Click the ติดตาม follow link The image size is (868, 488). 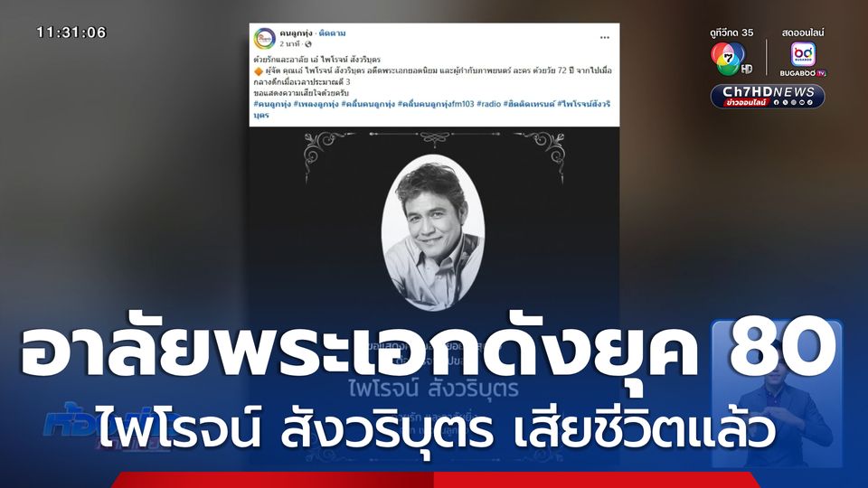[x=332, y=33]
